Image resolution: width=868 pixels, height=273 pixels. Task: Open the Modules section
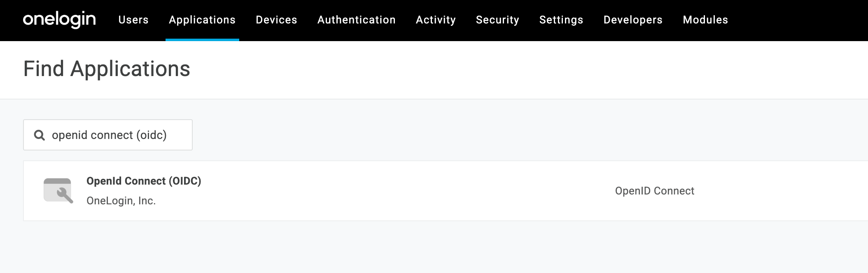pyautogui.click(x=705, y=19)
